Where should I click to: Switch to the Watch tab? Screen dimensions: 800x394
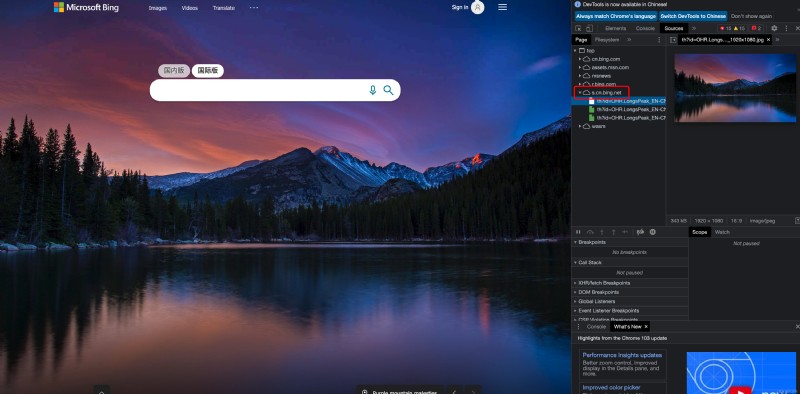722,232
